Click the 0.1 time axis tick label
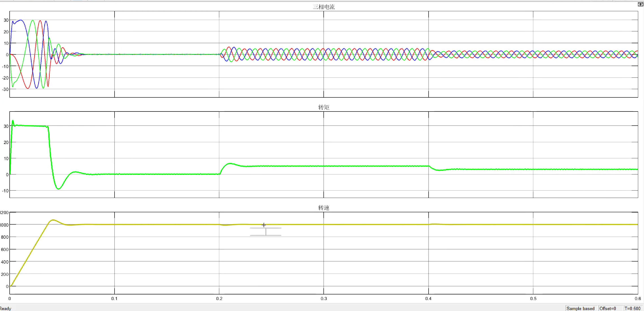644x311 pixels. (x=114, y=298)
